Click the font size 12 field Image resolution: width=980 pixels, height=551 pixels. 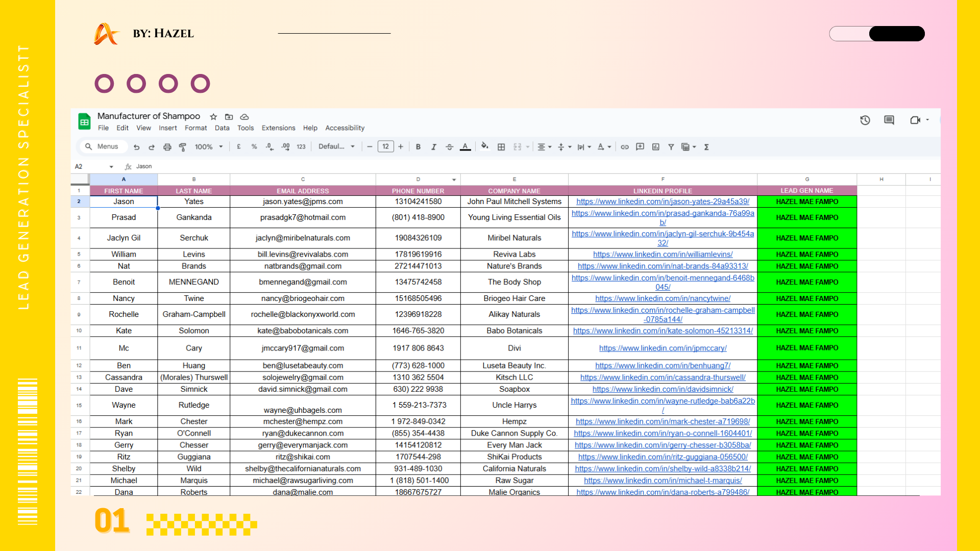tap(385, 147)
